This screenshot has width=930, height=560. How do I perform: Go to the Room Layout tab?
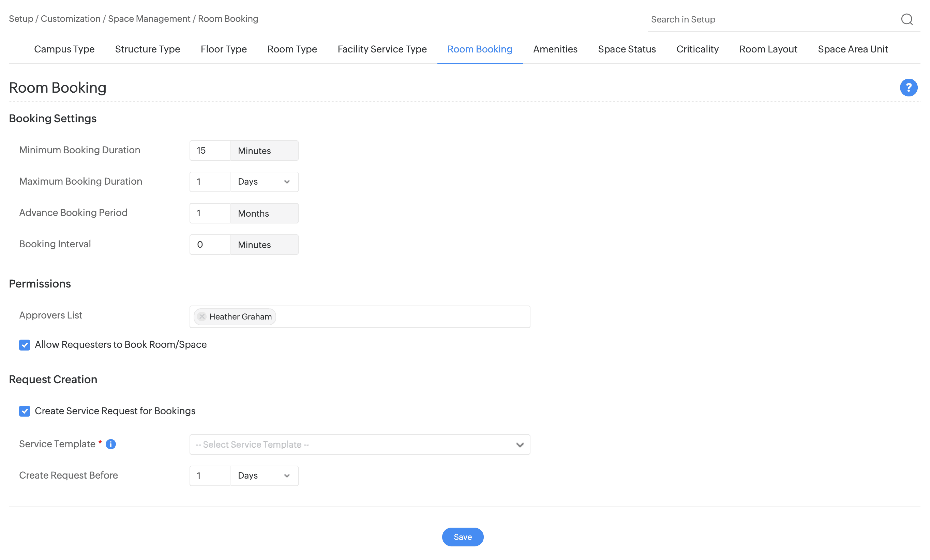pos(768,49)
